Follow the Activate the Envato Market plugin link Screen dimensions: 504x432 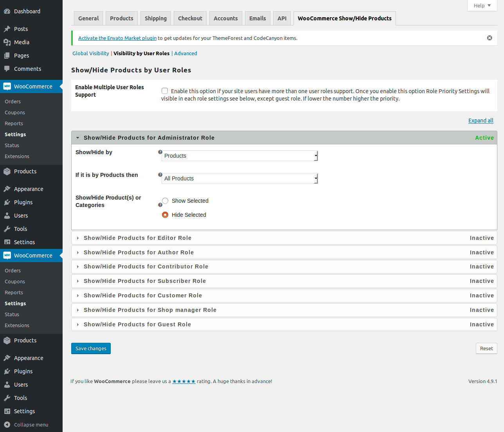(x=117, y=38)
